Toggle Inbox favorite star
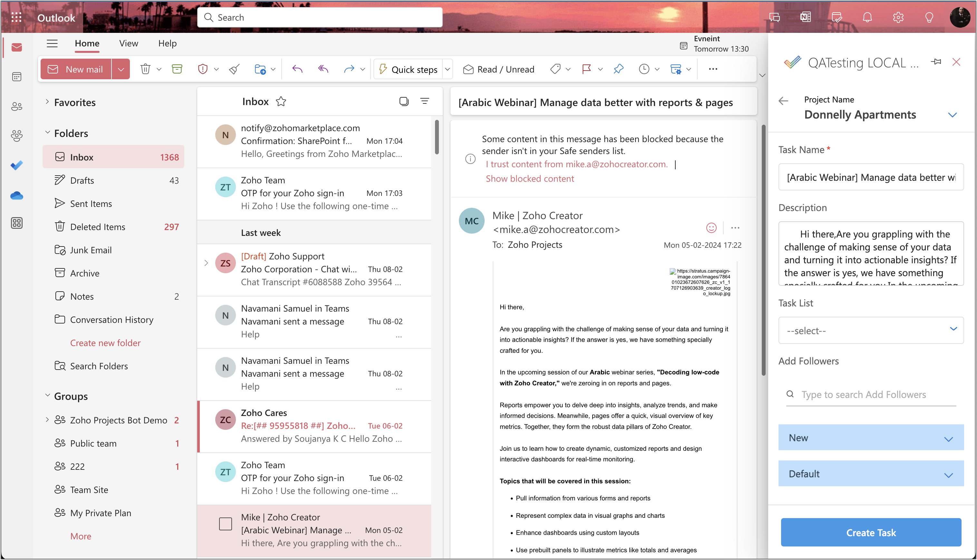 281,101
